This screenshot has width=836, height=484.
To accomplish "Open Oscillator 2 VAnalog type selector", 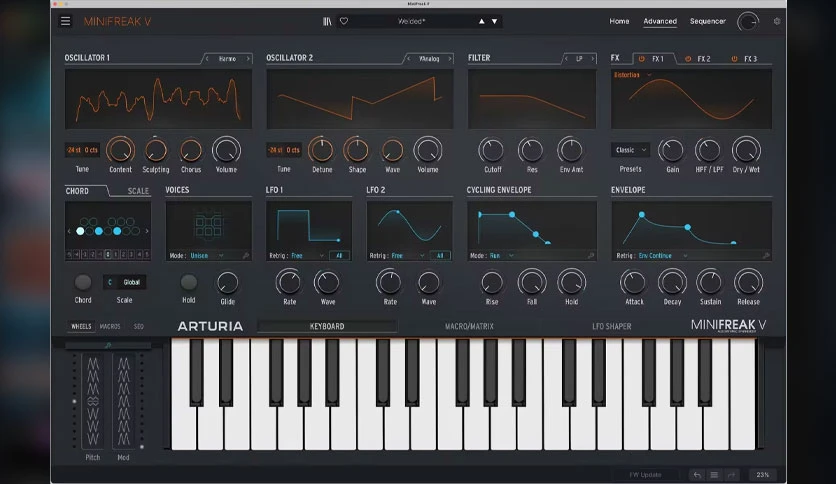I will click(x=429, y=59).
